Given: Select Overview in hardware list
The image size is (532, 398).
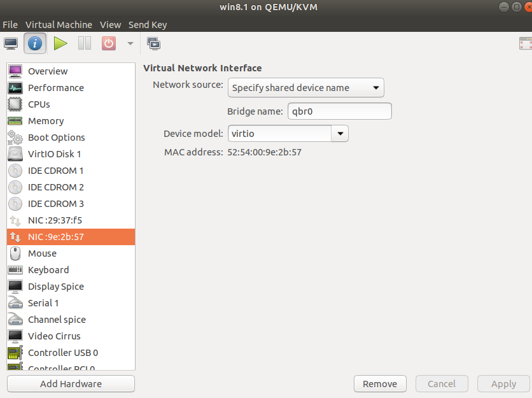Looking at the screenshot, I should (x=71, y=71).
